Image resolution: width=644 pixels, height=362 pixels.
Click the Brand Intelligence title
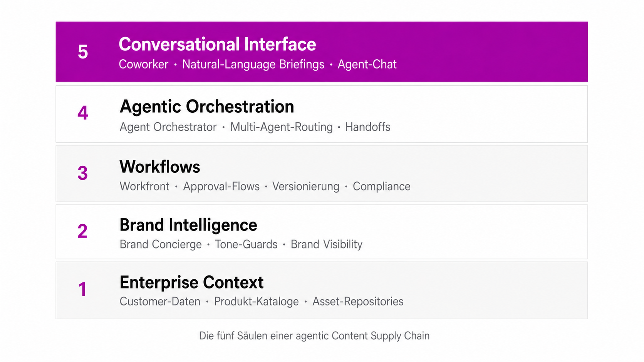pyautogui.click(x=188, y=225)
